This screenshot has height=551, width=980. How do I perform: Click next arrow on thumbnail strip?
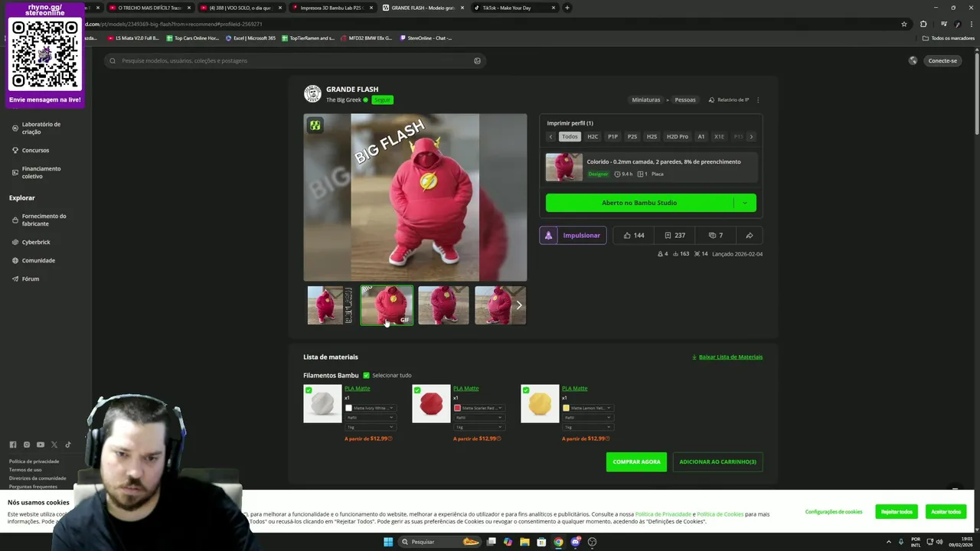pyautogui.click(x=519, y=305)
